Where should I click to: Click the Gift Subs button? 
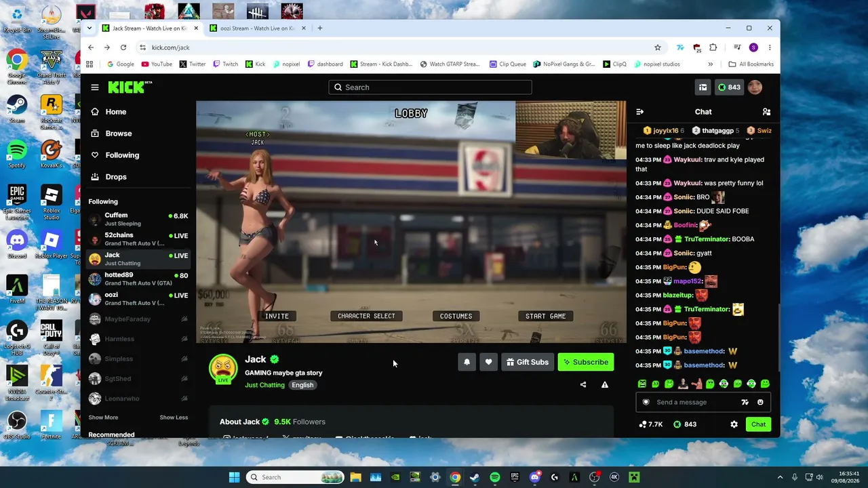tap(527, 362)
